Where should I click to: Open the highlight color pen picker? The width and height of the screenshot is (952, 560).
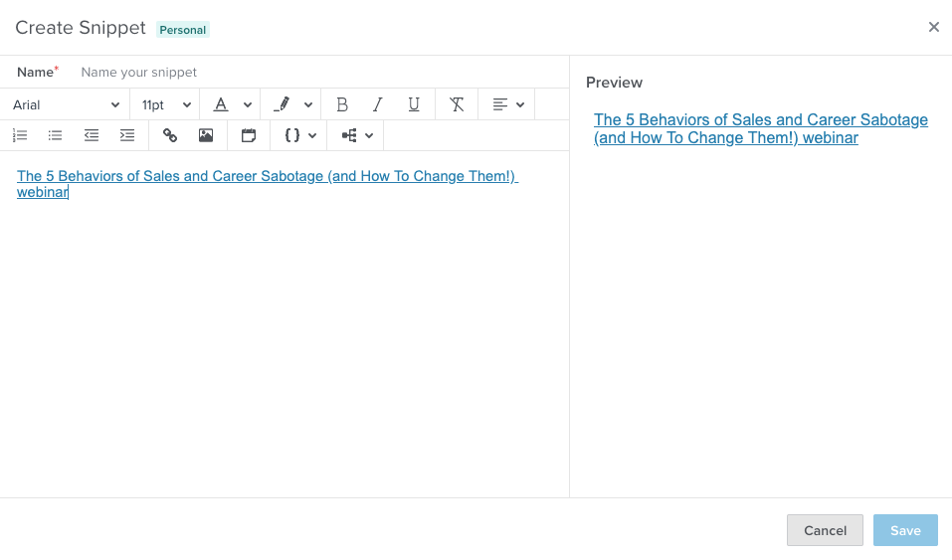coord(292,104)
